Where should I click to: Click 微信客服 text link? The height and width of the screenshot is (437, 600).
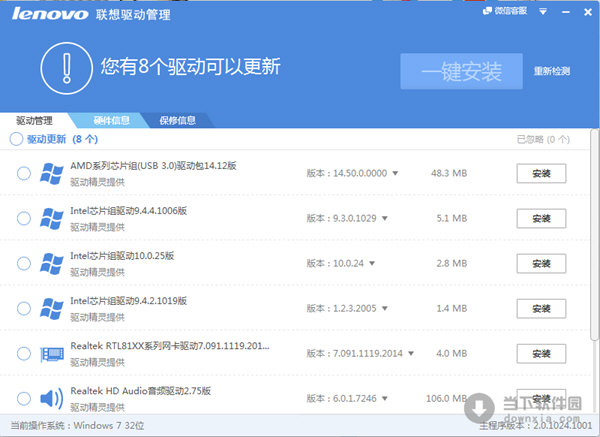tap(511, 11)
